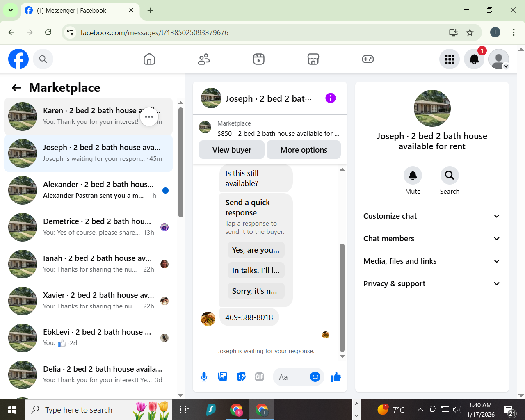The width and height of the screenshot is (525, 420).
Task: Click the browser address bar URL
Action: pyautogui.click(x=154, y=33)
